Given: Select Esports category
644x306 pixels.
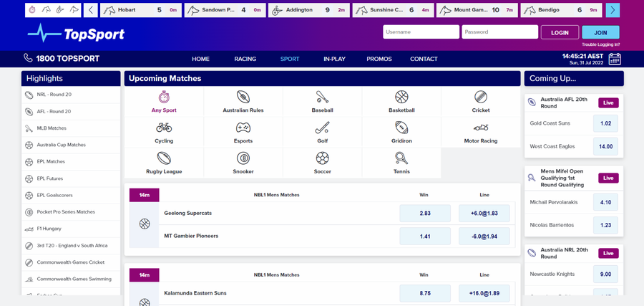Looking at the screenshot, I should [x=243, y=133].
